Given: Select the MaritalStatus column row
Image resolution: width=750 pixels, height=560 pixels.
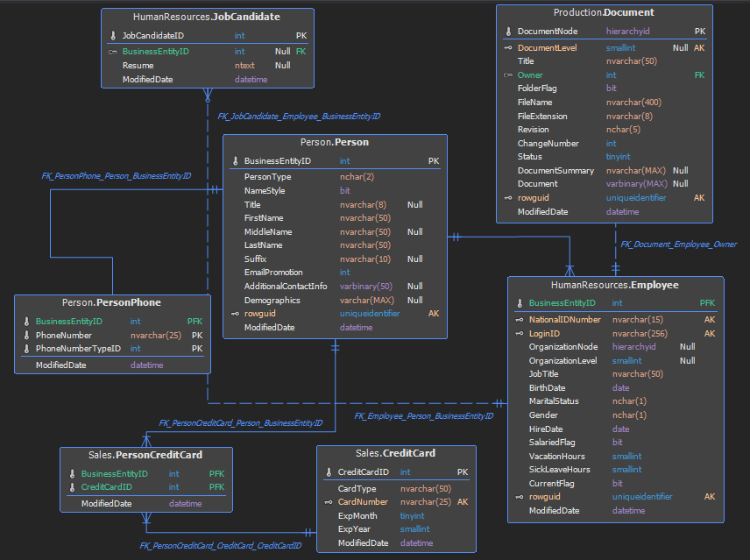Looking at the screenshot, I should pyautogui.click(x=615, y=401).
